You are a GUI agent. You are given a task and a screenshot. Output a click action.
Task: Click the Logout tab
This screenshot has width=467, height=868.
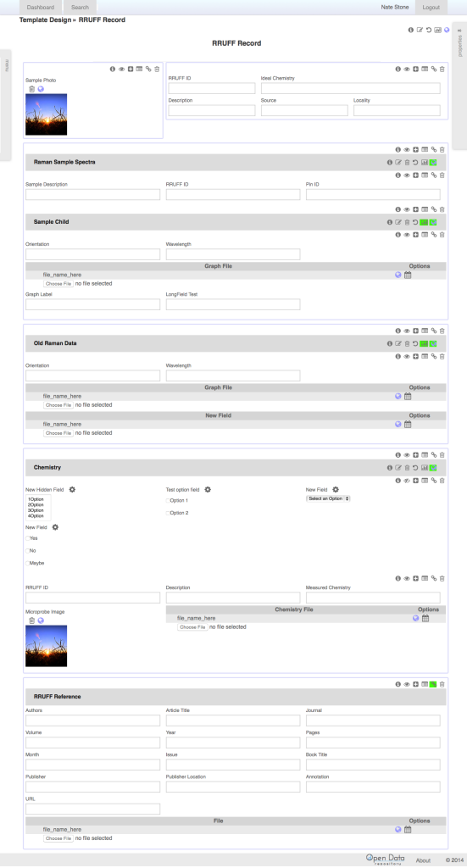pos(431,8)
